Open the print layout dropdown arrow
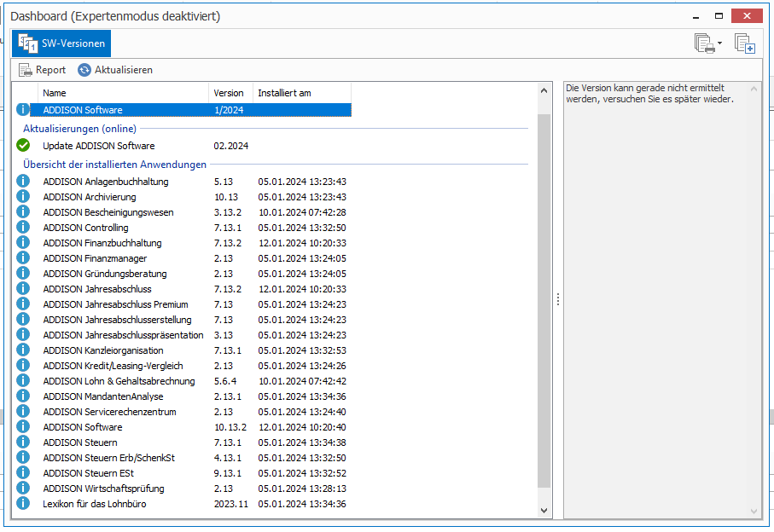 (719, 43)
